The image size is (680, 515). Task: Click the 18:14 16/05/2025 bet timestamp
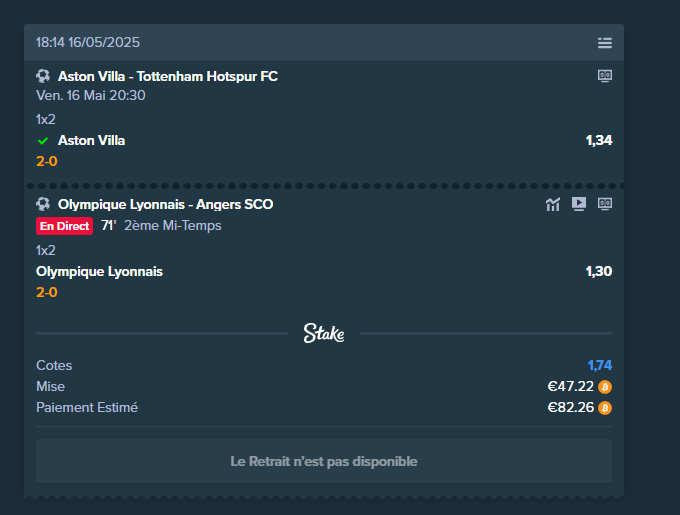tap(88, 42)
